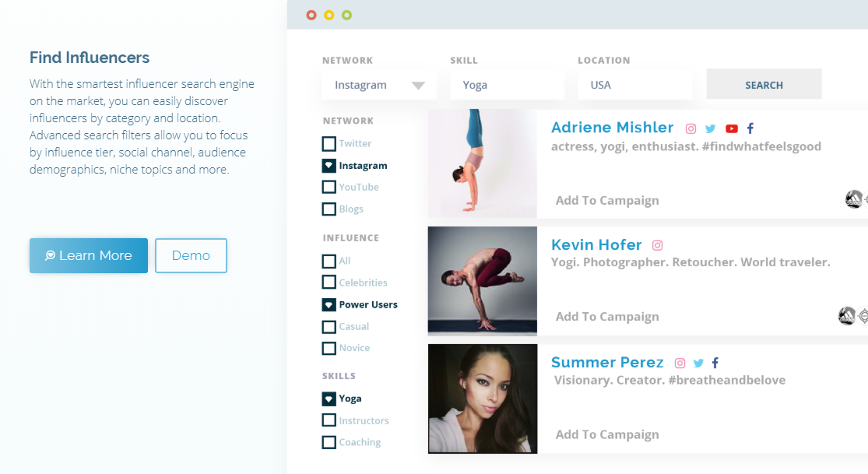
Task: Open Summer Perez's Twitter icon
Action: point(698,363)
